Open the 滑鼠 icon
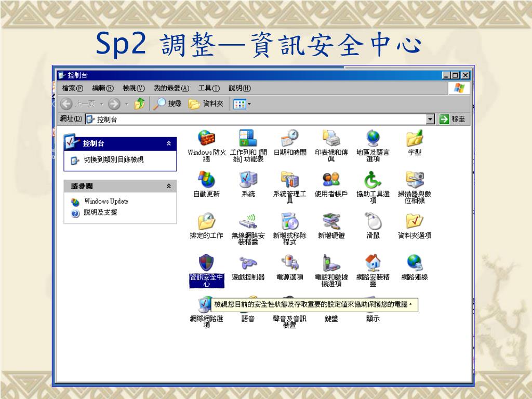Viewport: 532px width, 399px height. (373, 221)
